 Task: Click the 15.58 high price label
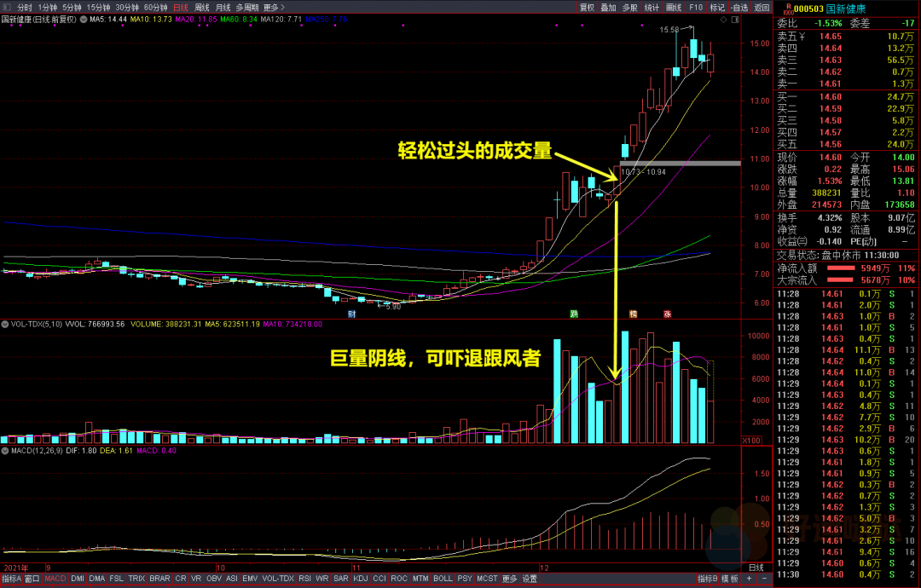[x=669, y=29]
